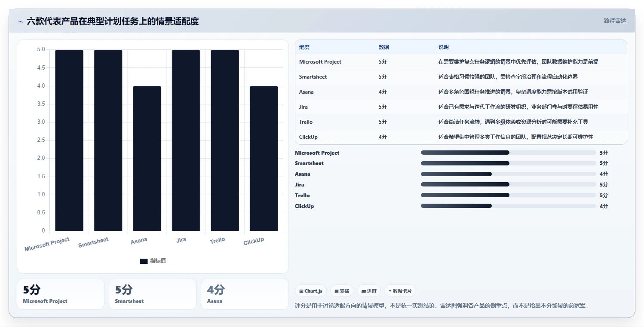The image size is (644, 327).
Task: Click the Jira bar in chart
Action: [x=186, y=140]
